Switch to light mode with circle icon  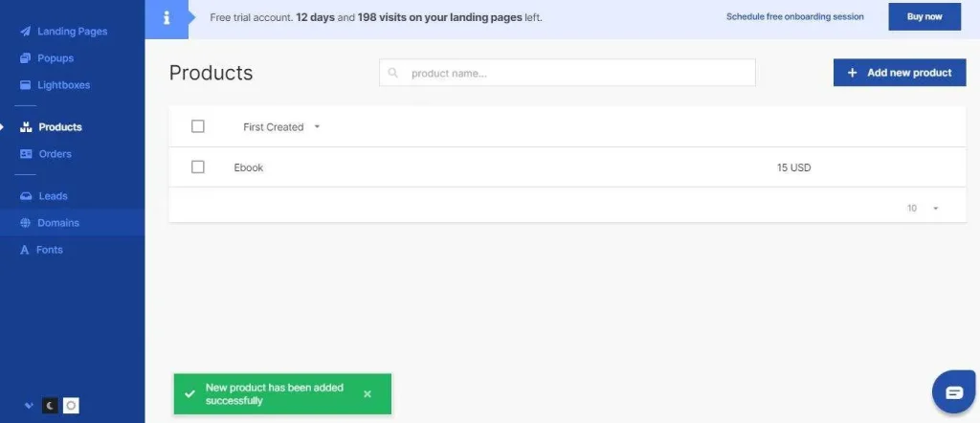pyautogui.click(x=71, y=406)
